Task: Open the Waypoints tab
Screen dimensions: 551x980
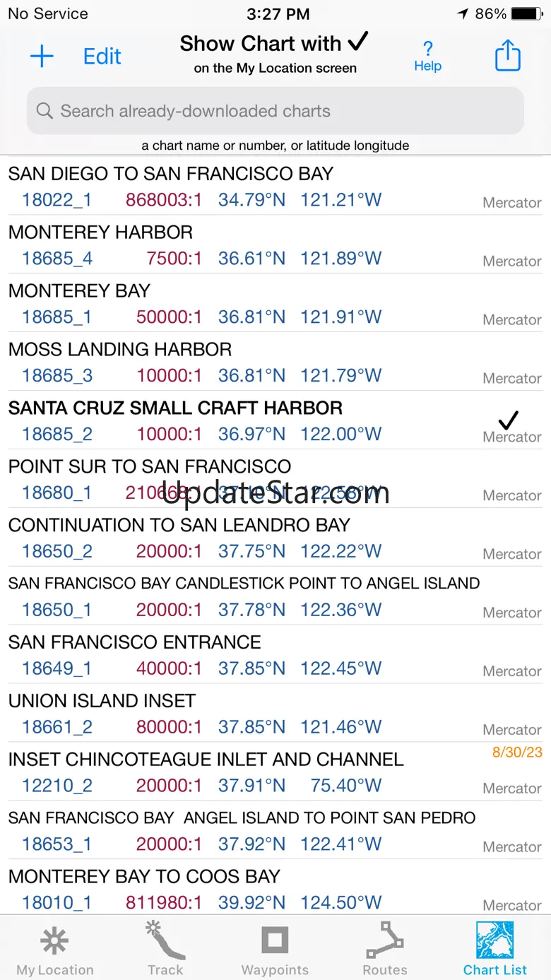Action: pyautogui.click(x=275, y=950)
